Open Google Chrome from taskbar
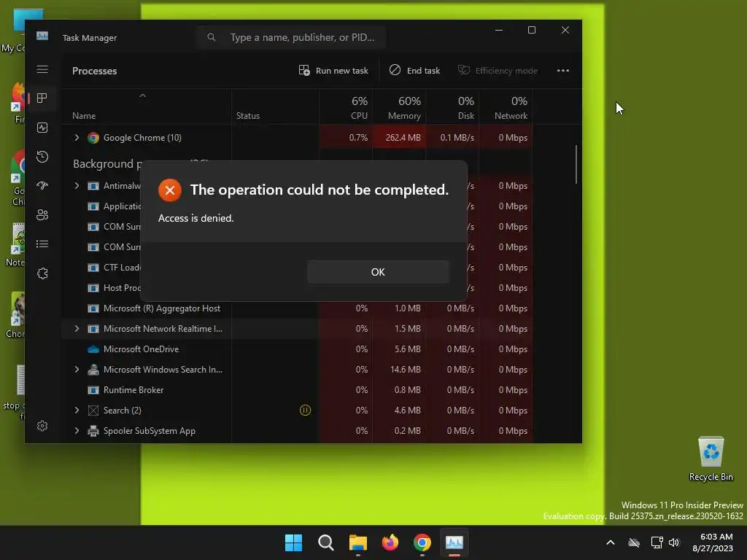Image resolution: width=747 pixels, height=560 pixels. [422, 542]
